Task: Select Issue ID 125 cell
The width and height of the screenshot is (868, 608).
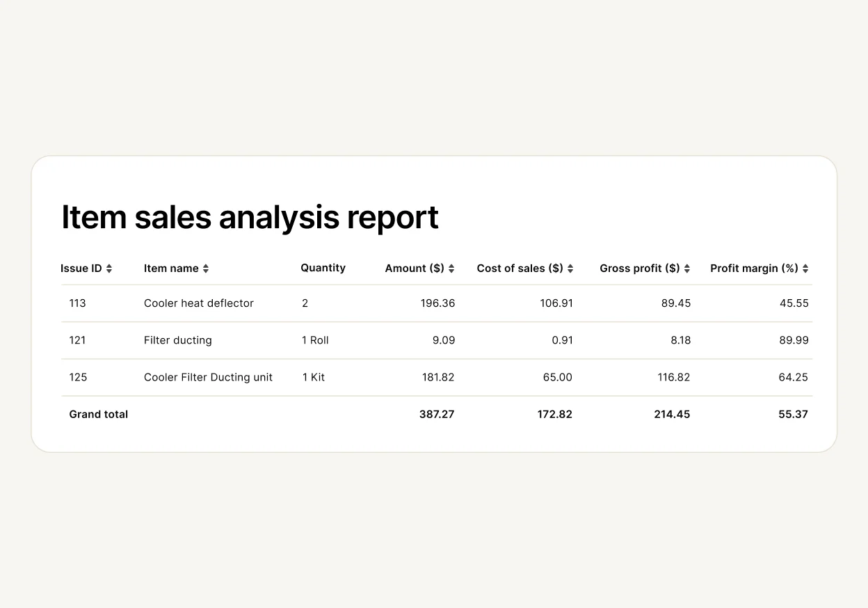Action: pos(78,377)
